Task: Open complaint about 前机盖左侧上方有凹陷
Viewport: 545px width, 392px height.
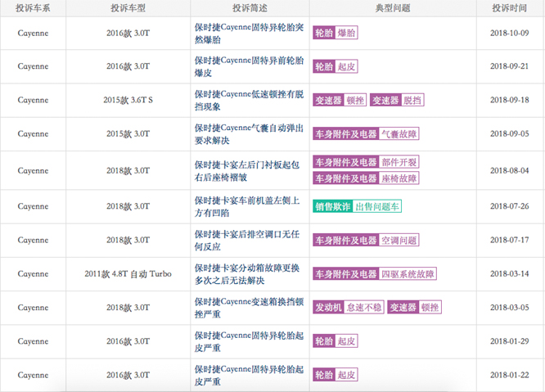Action: (x=249, y=206)
